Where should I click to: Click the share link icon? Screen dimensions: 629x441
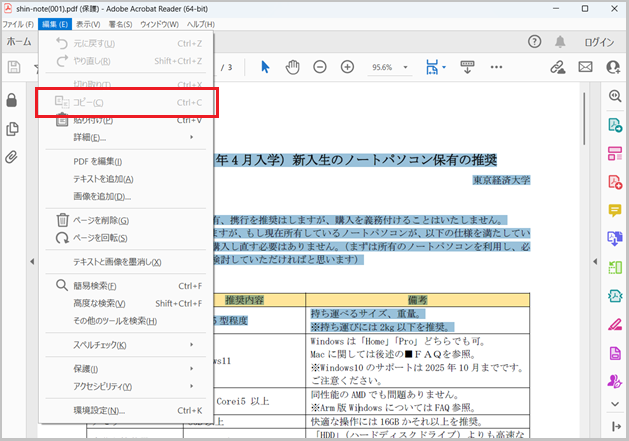[558, 67]
